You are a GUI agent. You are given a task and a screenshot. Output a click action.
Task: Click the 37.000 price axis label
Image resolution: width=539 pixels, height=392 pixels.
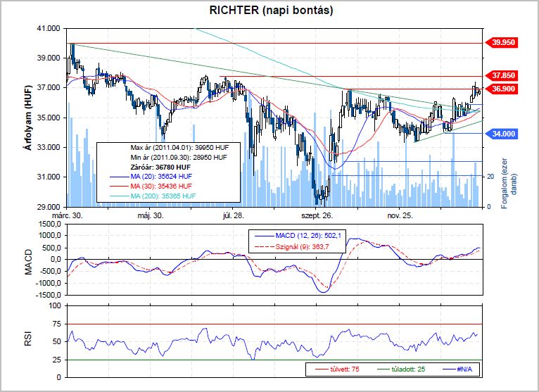tap(49, 88)
